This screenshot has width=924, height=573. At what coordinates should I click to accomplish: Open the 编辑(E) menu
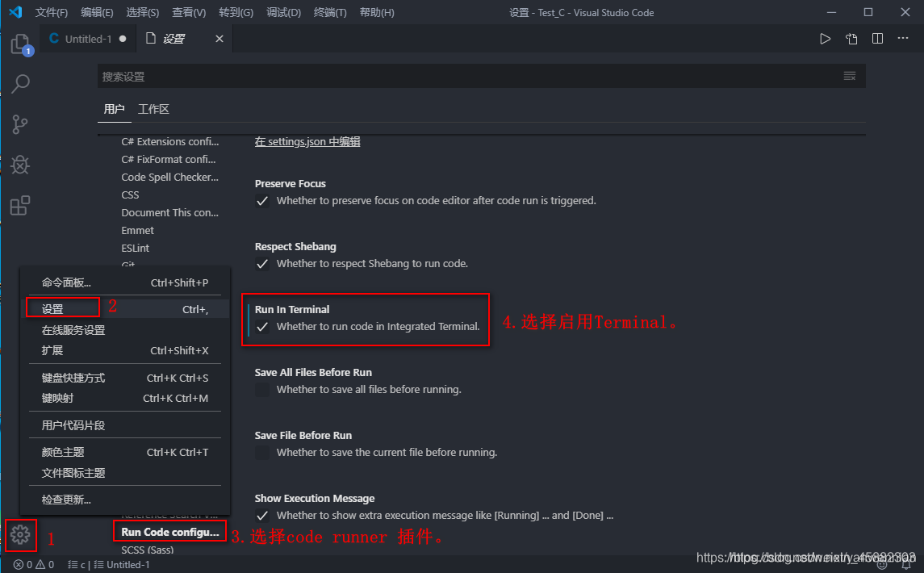[97, 12]
